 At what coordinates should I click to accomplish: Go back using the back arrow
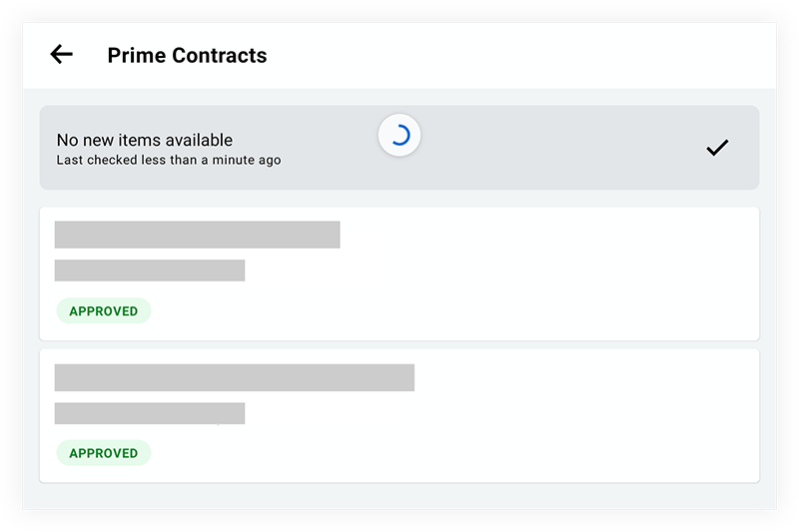click(x=62, y=55)
